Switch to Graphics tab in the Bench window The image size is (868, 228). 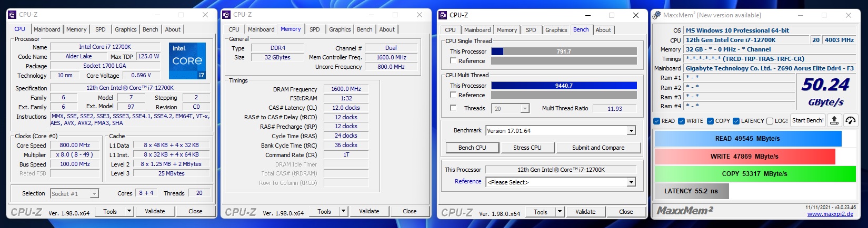pyautogui.click(x=556, y=30)
